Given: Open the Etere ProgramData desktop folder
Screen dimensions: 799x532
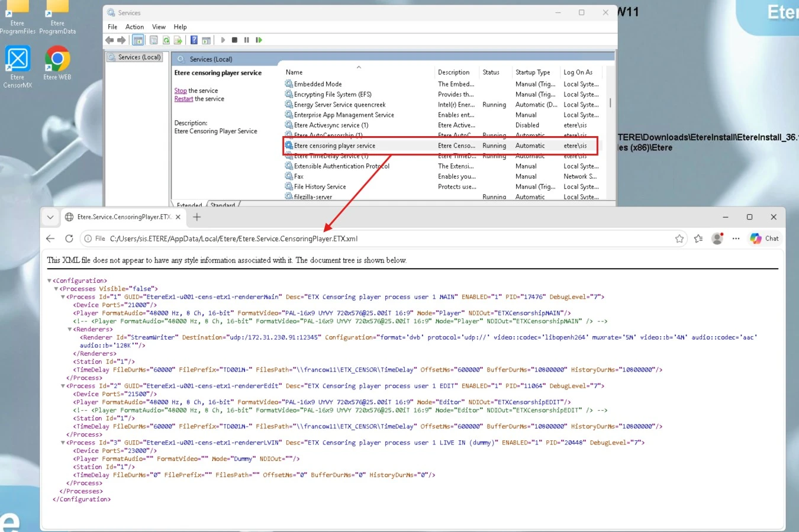Looking at the screenshot, I should tap(57, 18).
